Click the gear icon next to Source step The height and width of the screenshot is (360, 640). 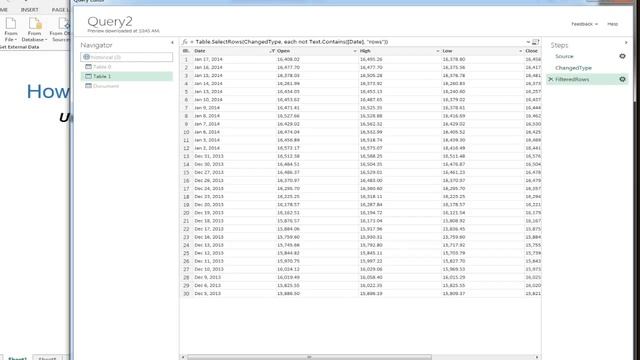(x=622, y=56)
